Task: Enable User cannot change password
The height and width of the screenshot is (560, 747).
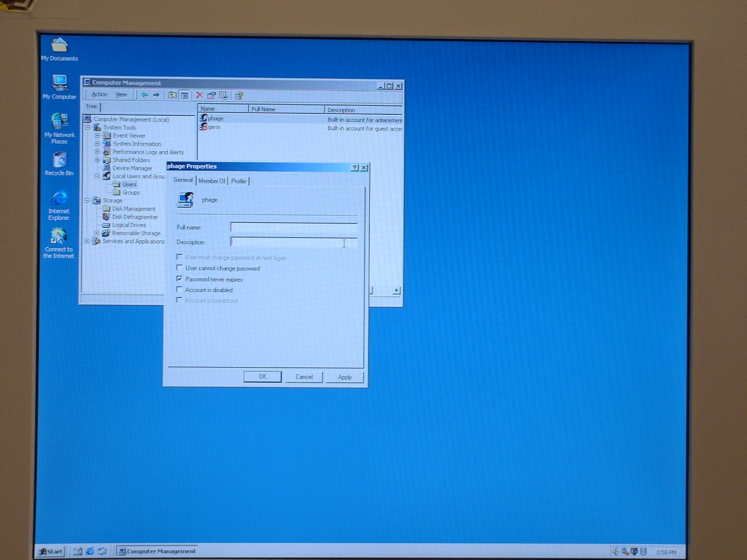Action: pyautogui.click(x=179, y=268)
